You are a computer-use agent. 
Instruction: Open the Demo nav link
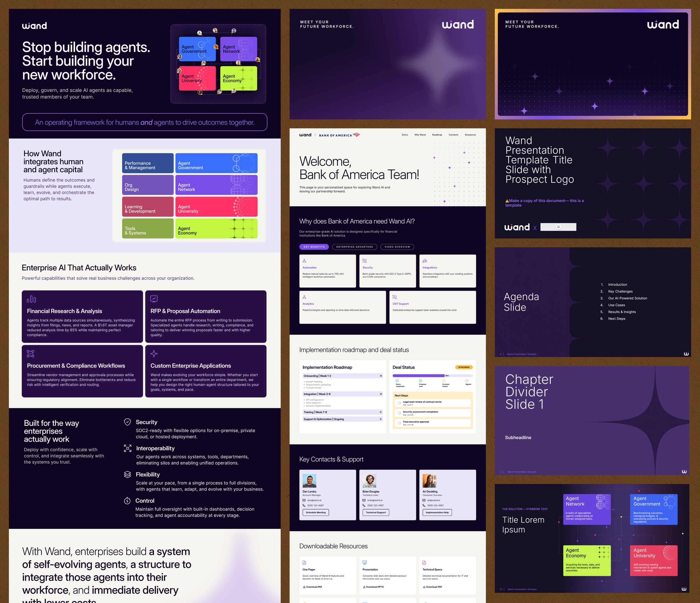tap(405, 135)
